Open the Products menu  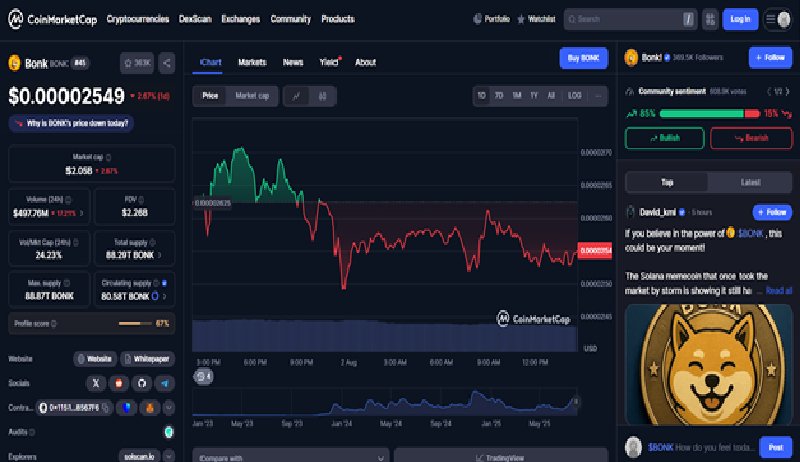pos(338,19)
